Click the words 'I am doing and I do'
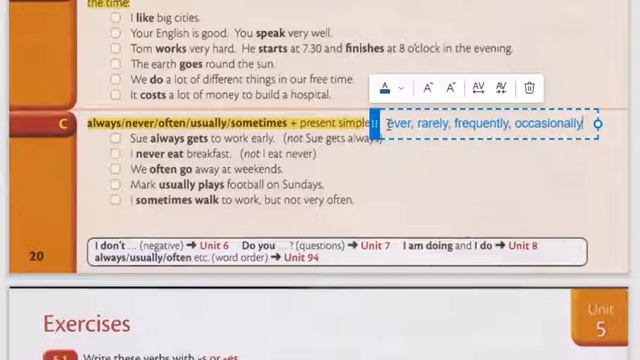 coord(447,246)
